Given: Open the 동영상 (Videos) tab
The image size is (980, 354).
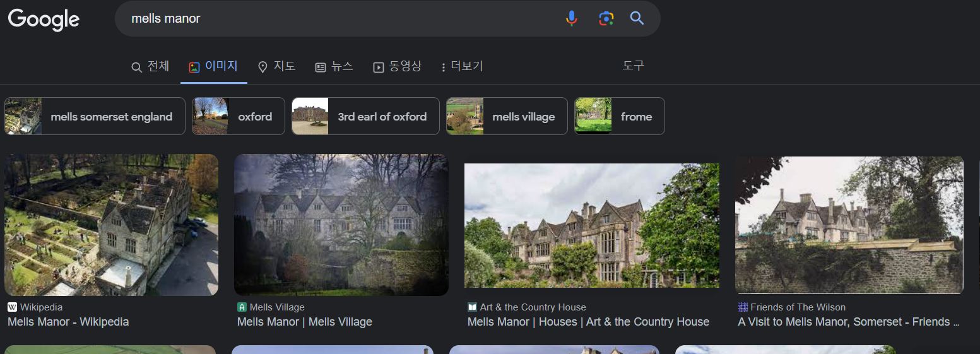Looking at the screenshot, I should click(397, 66).
